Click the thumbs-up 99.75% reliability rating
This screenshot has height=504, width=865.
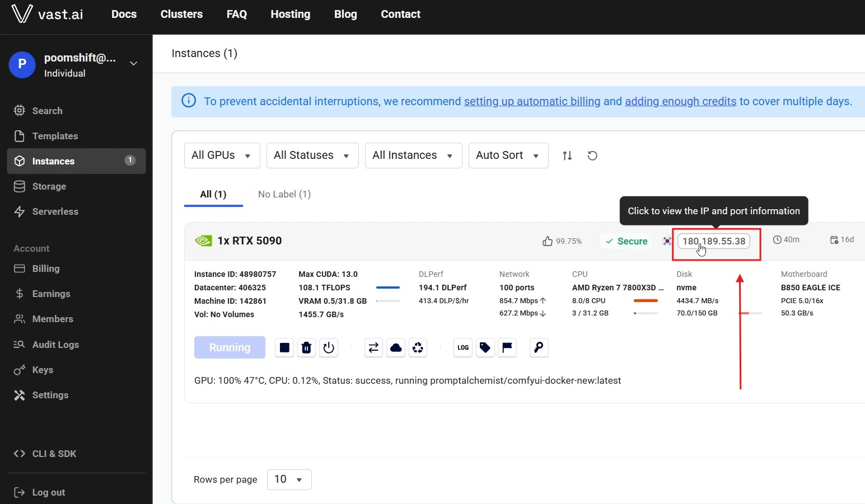pyautogui.click(x=562, y=241)
